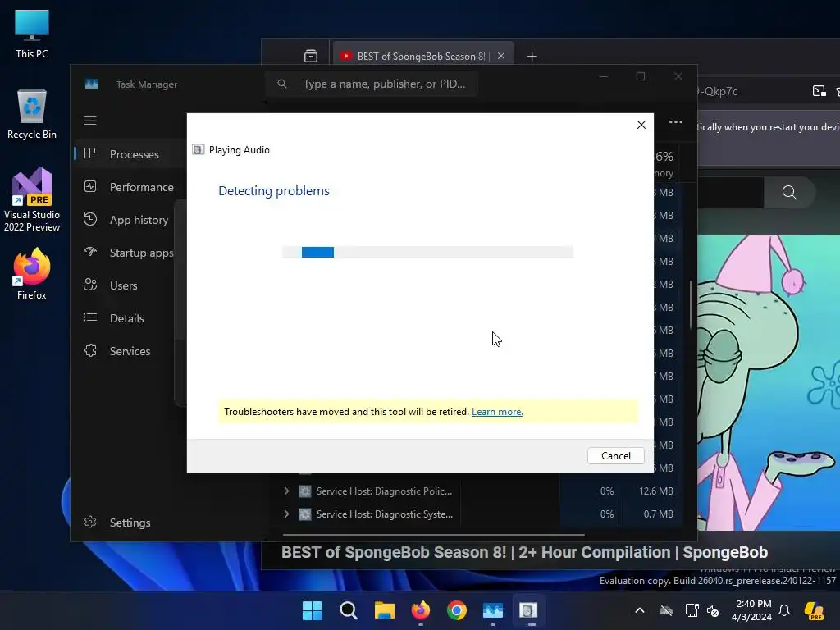Click Settings gear icon in Task Manager
The width and height of the screenshot is (840, 630).
click(x=90, y=522)
